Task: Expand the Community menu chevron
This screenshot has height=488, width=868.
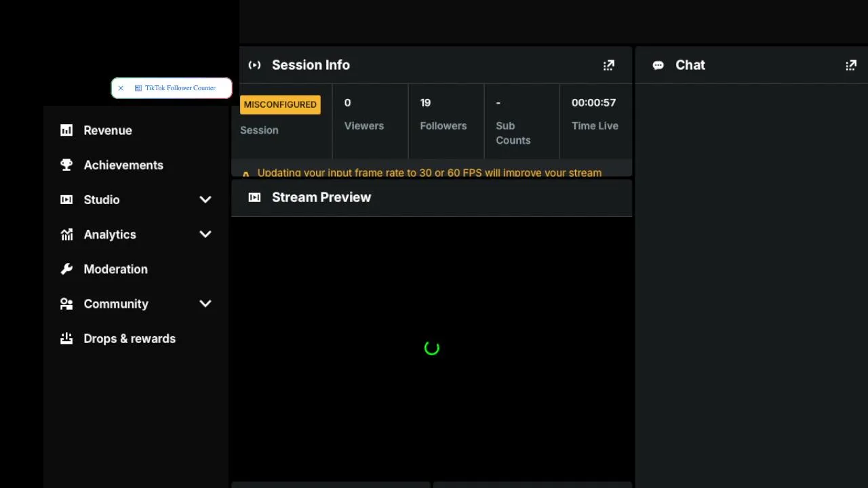Action: point(205,304)
